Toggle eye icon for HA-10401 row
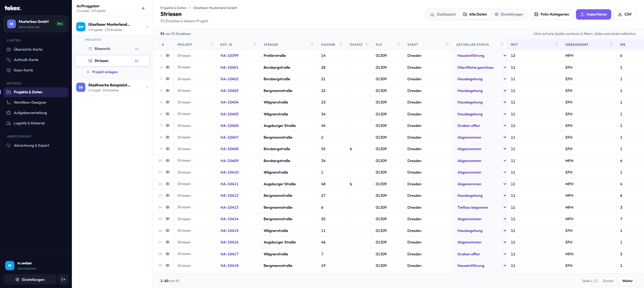The image size is (644, 288). point(168,67)
